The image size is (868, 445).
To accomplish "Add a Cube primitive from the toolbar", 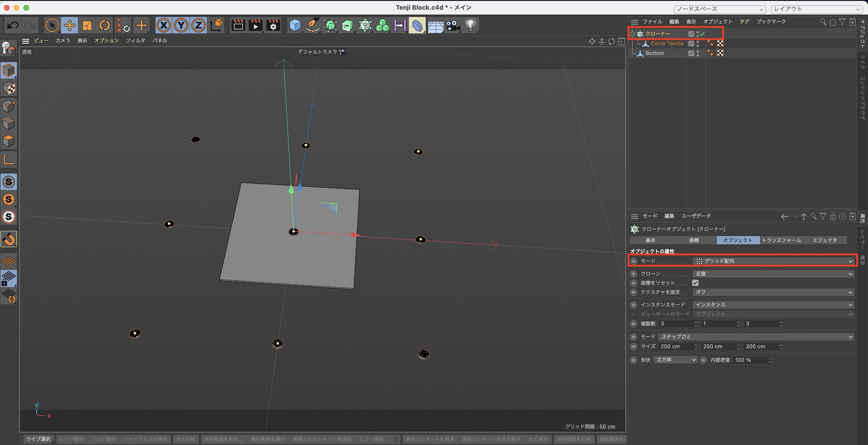I will (295, 26).
